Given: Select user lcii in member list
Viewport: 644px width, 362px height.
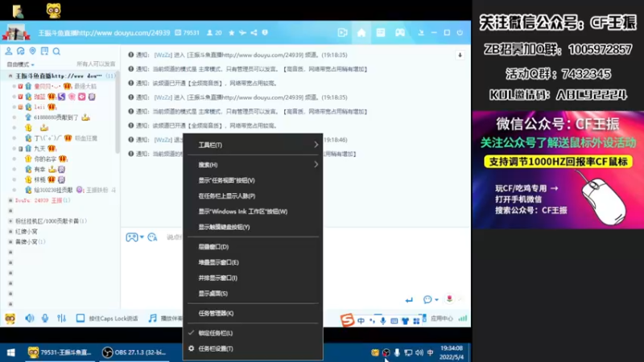Looking at the screenshot, I should pos(39,107).
